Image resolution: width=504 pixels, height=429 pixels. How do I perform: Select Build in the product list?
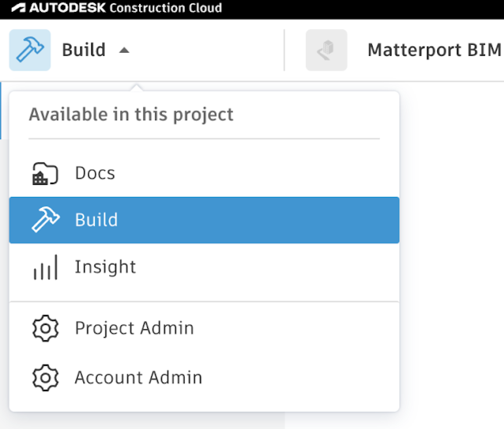(204, 220)
